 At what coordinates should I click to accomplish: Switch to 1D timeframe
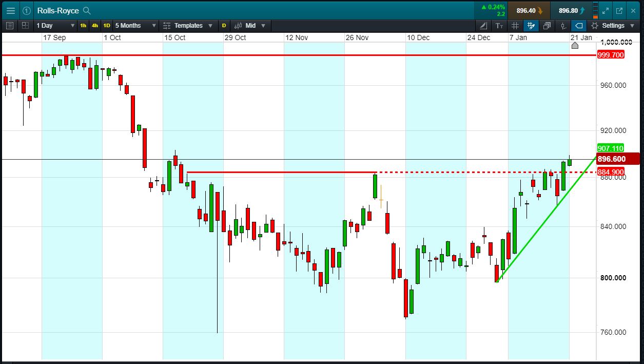(107, 26)
